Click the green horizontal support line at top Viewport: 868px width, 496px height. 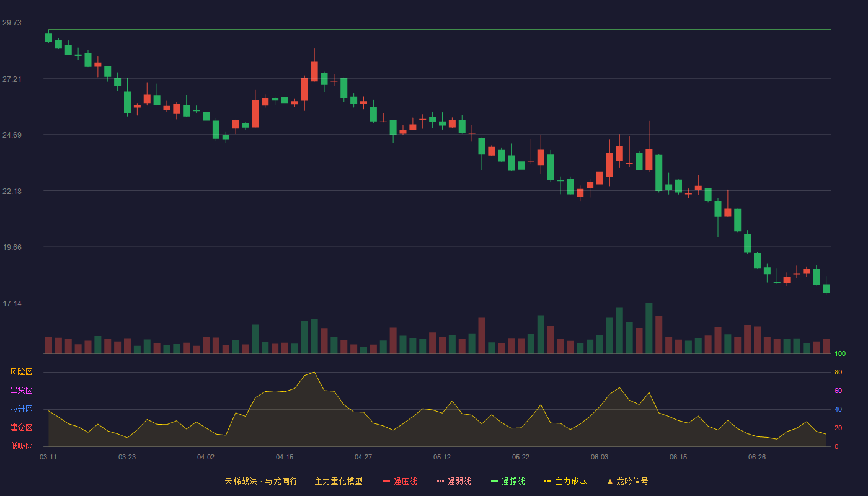click(x=440, y=29)
